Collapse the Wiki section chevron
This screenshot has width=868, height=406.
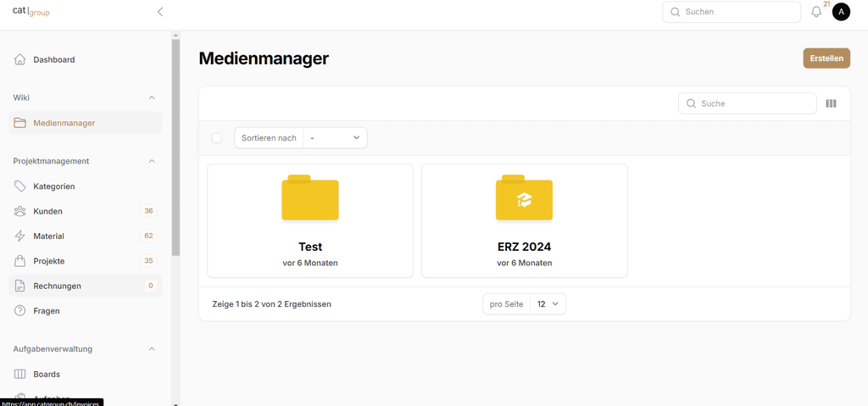click(152, 97)
